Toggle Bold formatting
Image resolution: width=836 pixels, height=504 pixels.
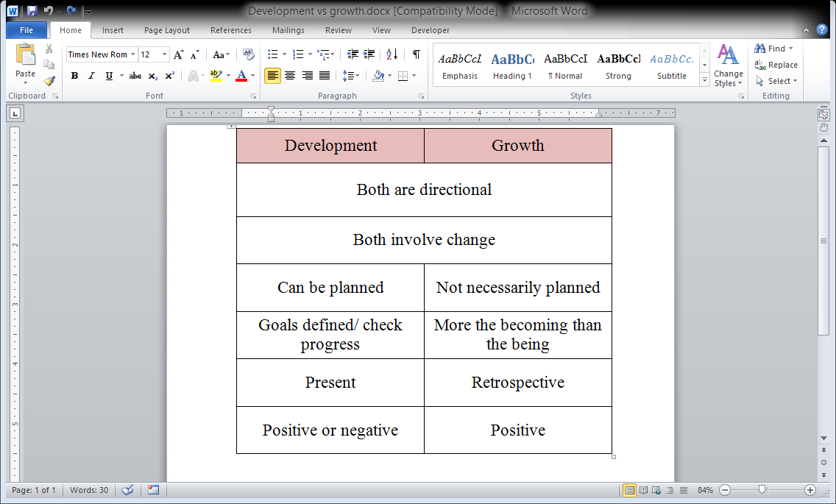point(74,76)
